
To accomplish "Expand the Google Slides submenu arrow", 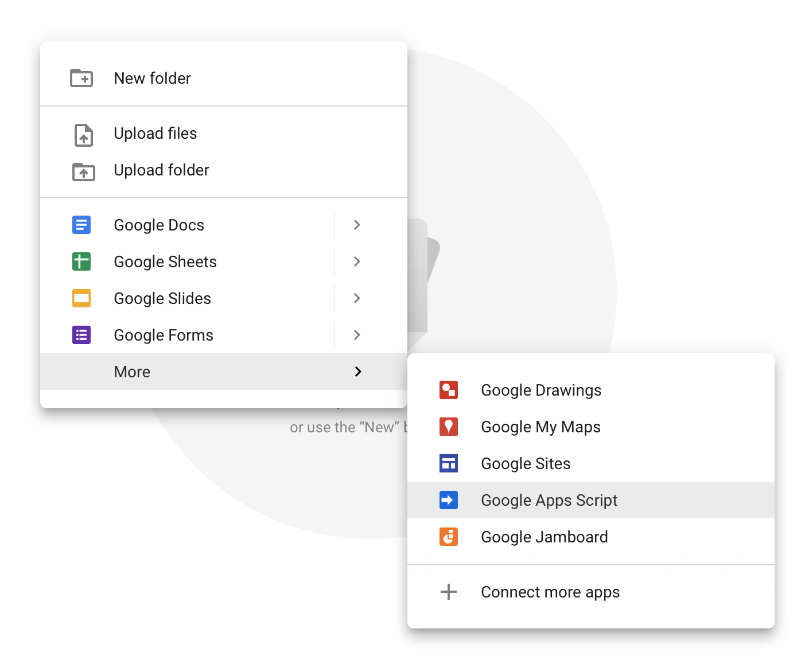I will click(357, 298).
